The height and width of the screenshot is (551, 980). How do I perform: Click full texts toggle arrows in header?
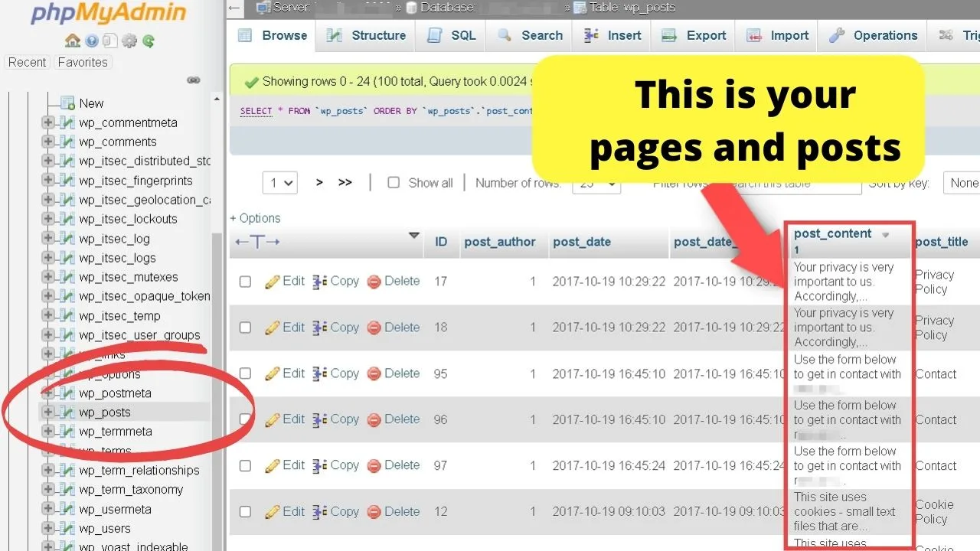pyautogui.click(x=257, y=242)
